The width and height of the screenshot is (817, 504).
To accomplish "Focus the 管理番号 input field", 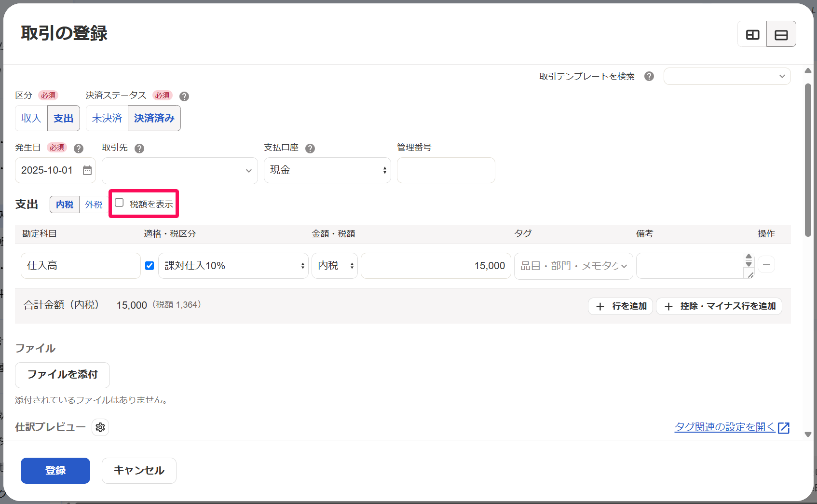I will [446, 170].
